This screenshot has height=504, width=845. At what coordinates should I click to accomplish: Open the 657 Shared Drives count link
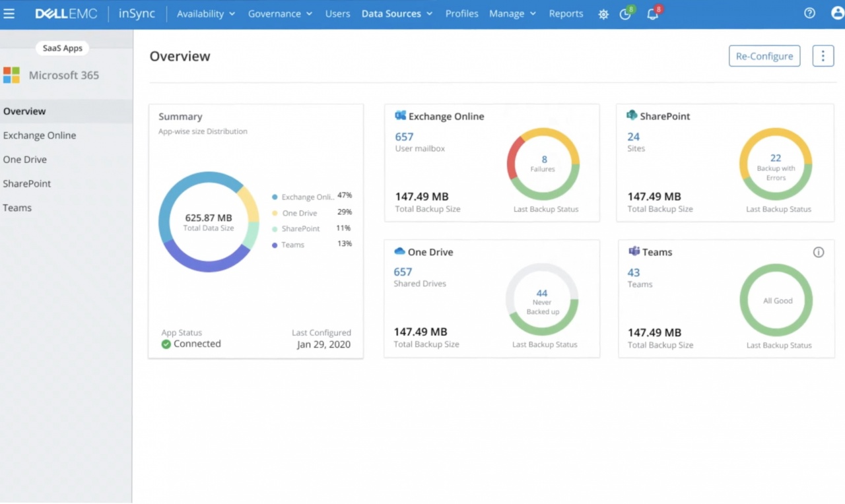pyautogui.click(x=403, y=272)
